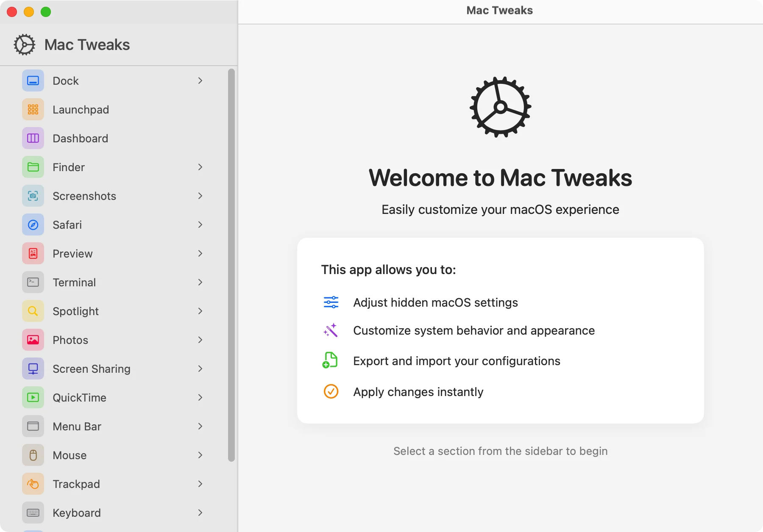
Task: Select the Mouse label
Action: click(70, 455)
